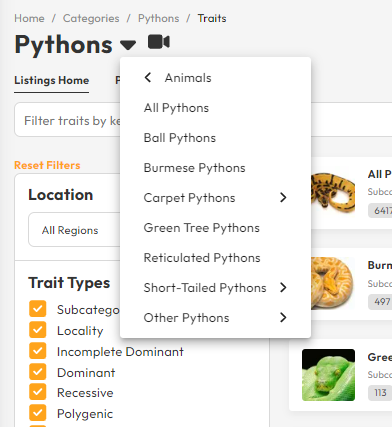Expand the Short-Tailed Pythons submenu arrow
Image resolution: width=392 pixels, height=427 pixels.
(x=283, y=287)
